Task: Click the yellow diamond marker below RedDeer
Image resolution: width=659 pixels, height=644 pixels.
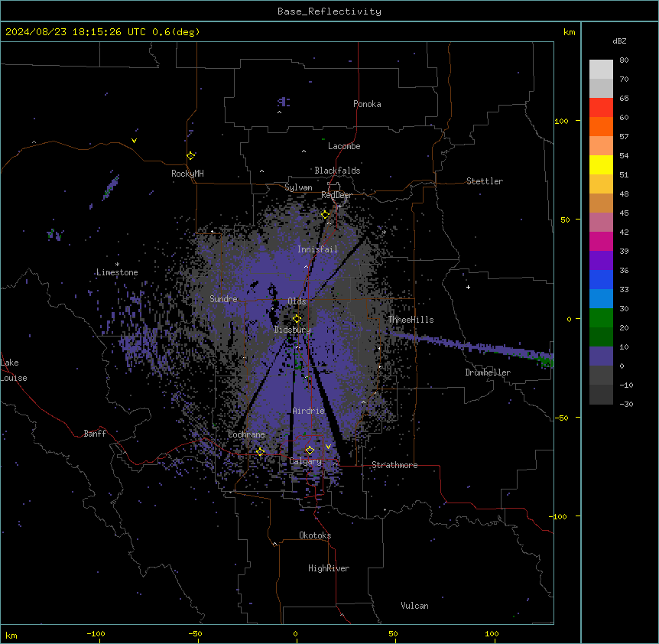Action: 326,215
